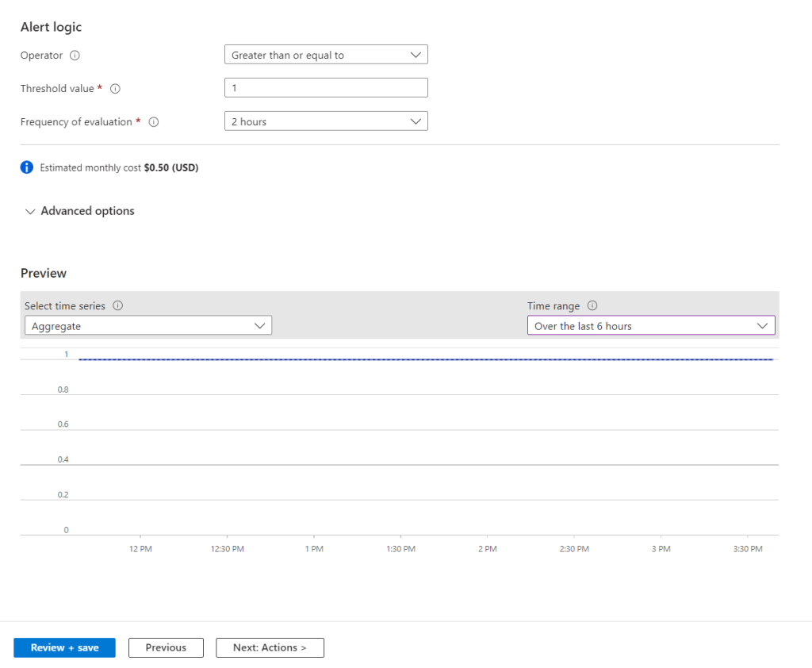Click the Frequency of evaluation info icon
The image size is (812, 668).
point(154,122)
